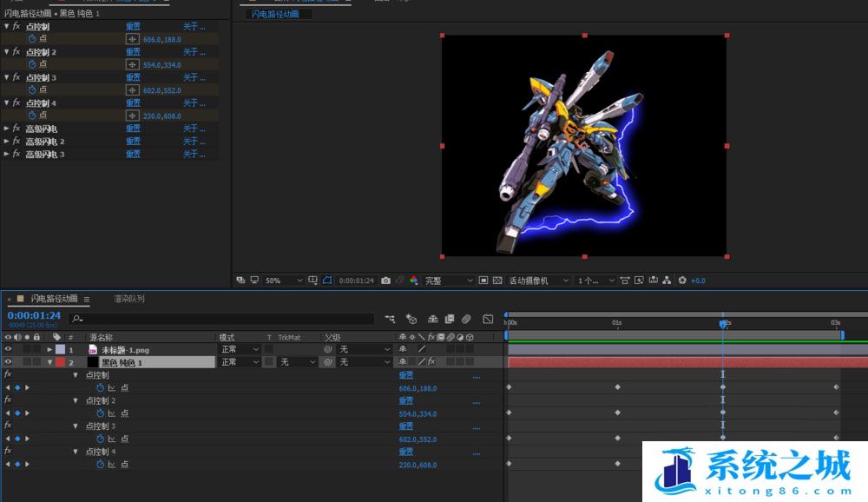The image size is (868, 502).
Task: Open the graph editor
Action: 488,319
